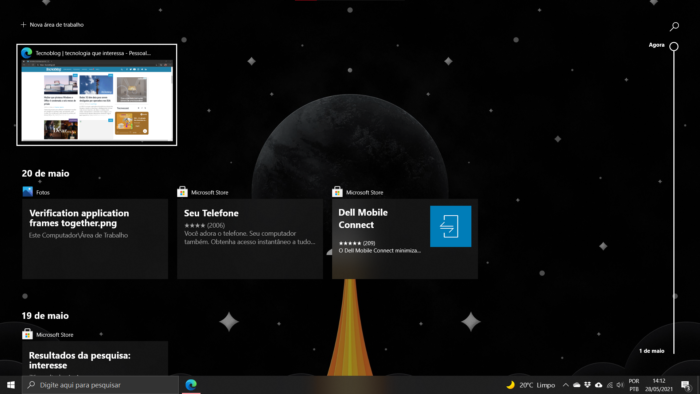This screenshot has height=394, width=700.
Task: Click the cloud upload tray icon
Action: pyautogui.click(x=599, y=385)
